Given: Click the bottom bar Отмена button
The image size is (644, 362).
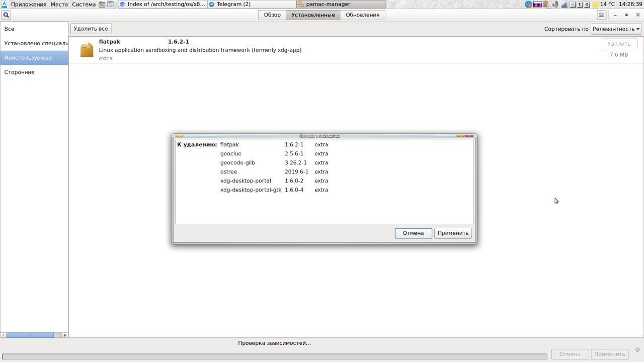Looking at the screenshot, I should click(x=570, y=354).
